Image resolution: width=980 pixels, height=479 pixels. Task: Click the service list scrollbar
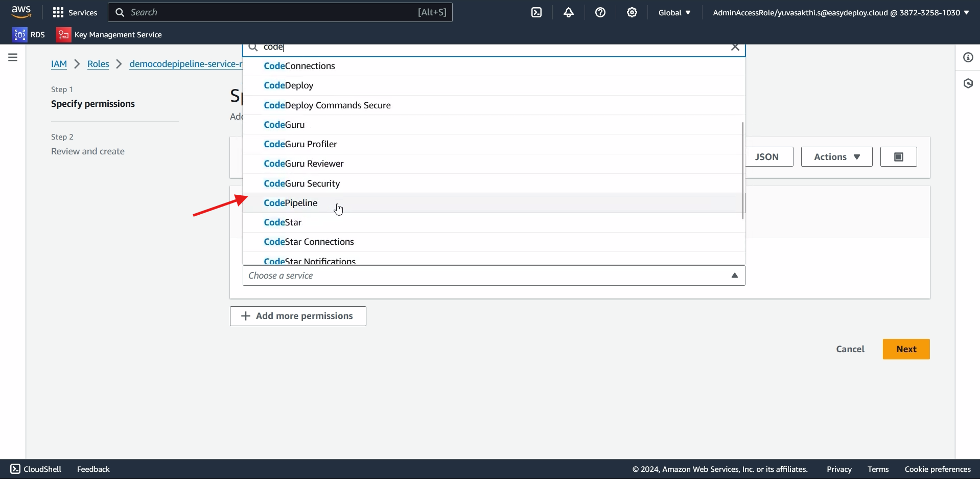coord(742,170)
